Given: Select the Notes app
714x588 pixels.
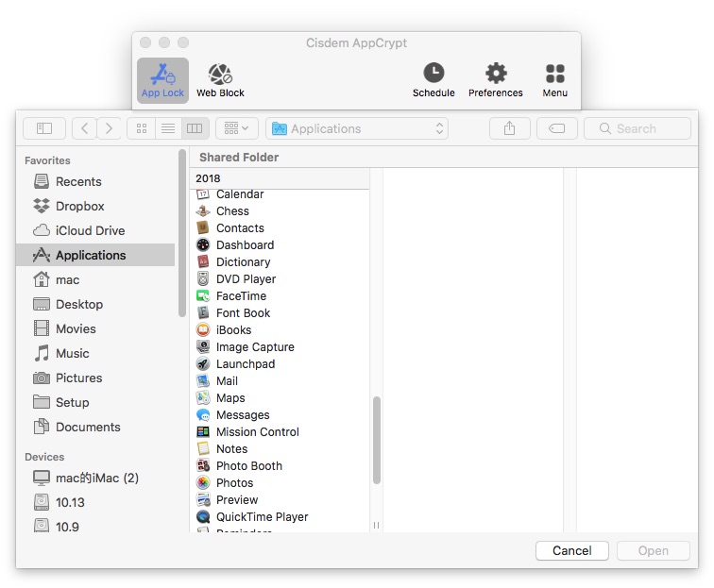Looking at the screenshot, I should [280, 449].
